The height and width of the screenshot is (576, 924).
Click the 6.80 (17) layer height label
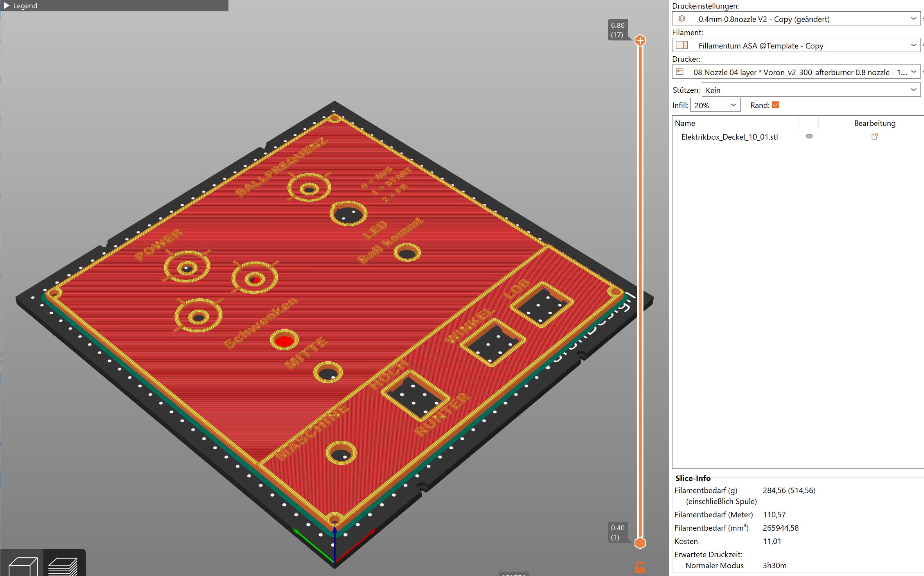(x=618, y=30)
